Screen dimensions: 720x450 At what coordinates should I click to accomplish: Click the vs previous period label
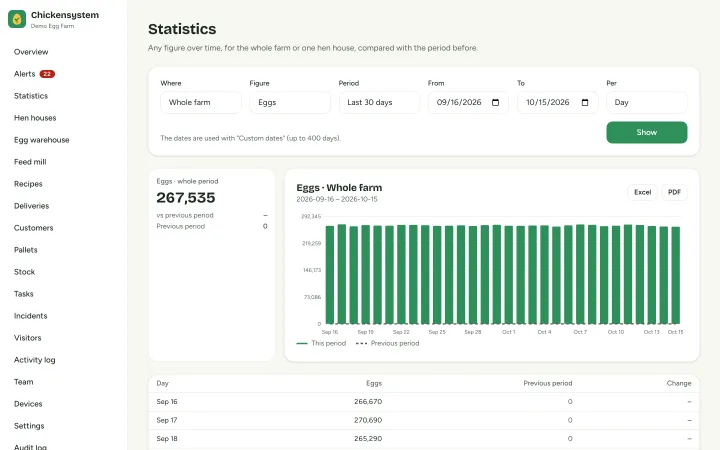click(x=185, y=215)
